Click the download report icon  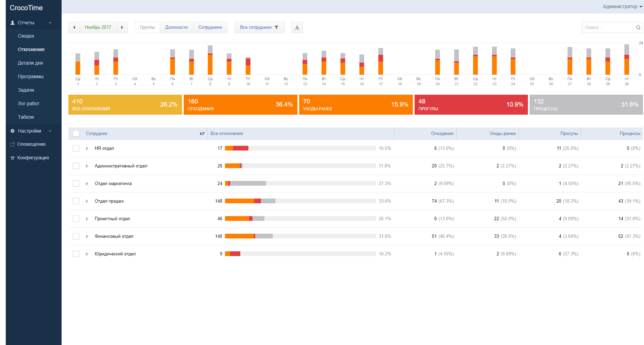(x=297, y=27)
